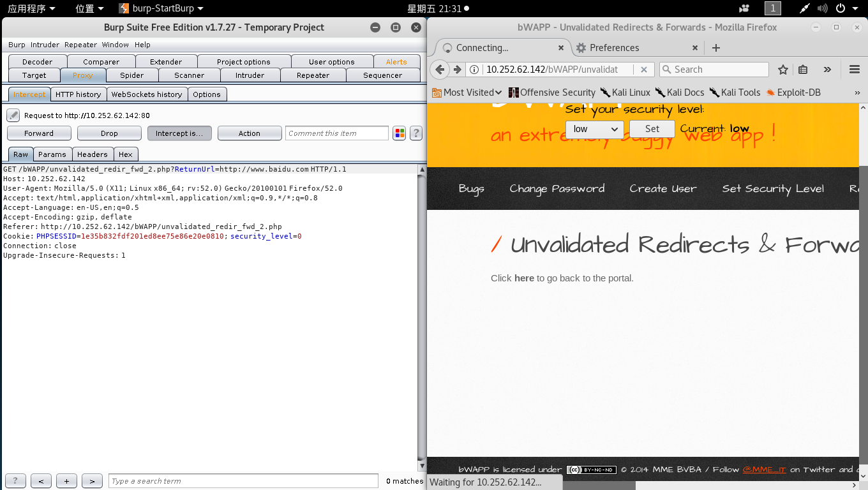868x490 pixels.
Task: Bookmark this page with the star icon
Action: (783, 70)
